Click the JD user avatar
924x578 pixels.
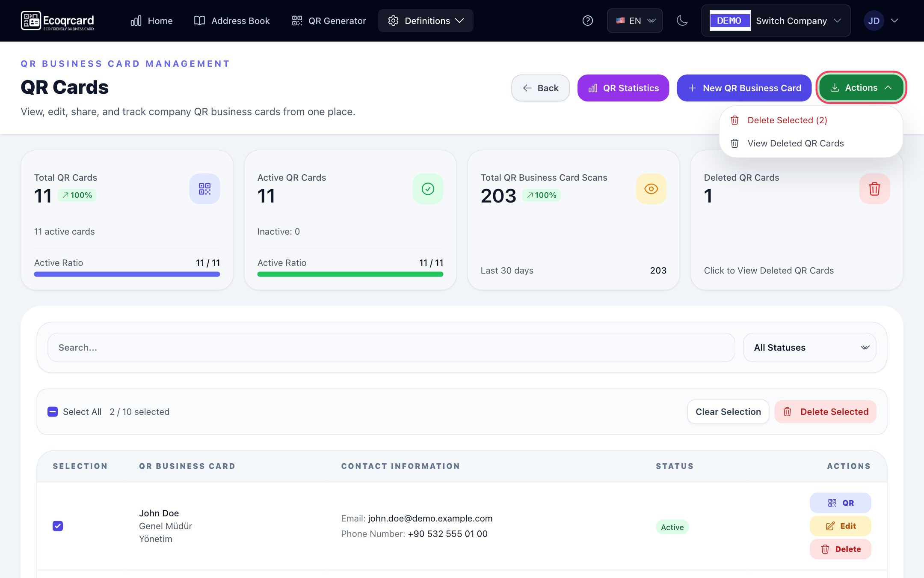(x=874, y=21)
